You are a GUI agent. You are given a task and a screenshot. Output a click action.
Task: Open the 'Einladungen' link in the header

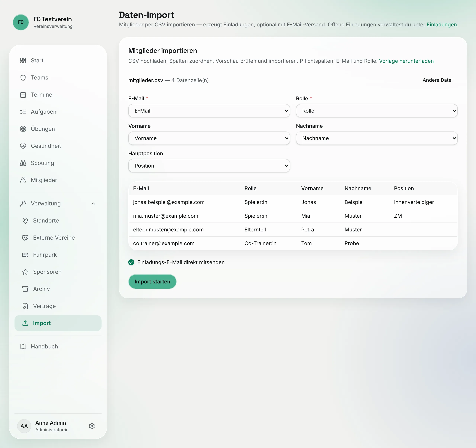click(442, 25)
